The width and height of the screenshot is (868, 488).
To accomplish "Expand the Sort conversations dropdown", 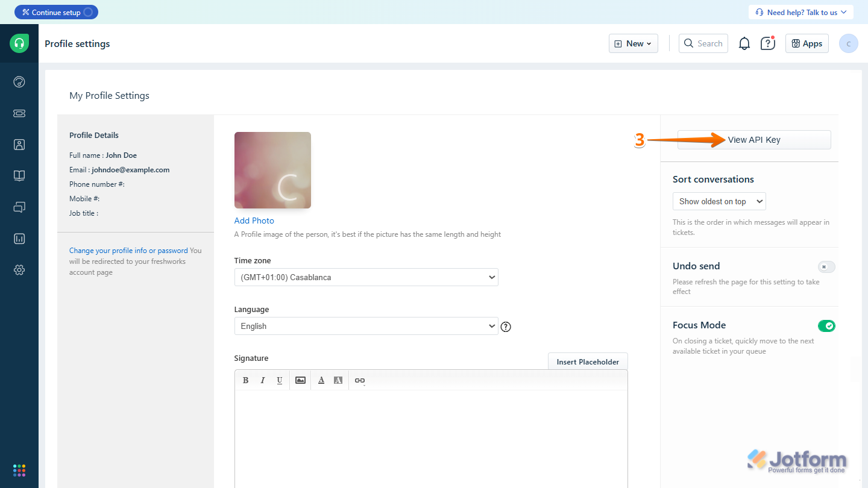I will click(719, 201).
